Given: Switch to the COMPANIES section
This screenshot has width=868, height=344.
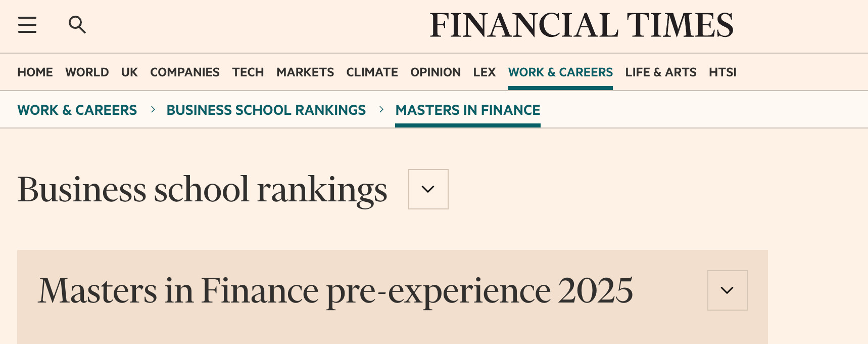Looking at the screenshot, I should [184, 72].
